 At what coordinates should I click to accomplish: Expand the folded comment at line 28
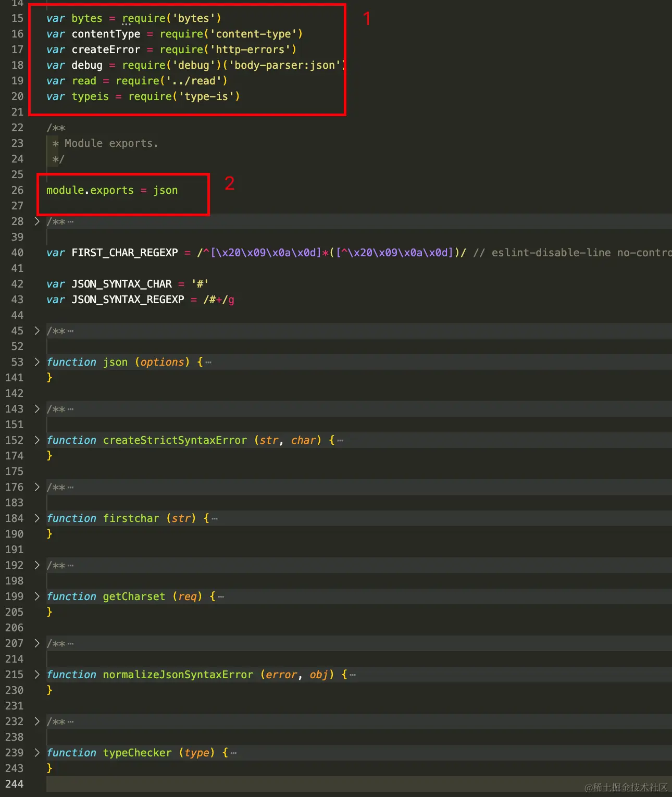37,221
